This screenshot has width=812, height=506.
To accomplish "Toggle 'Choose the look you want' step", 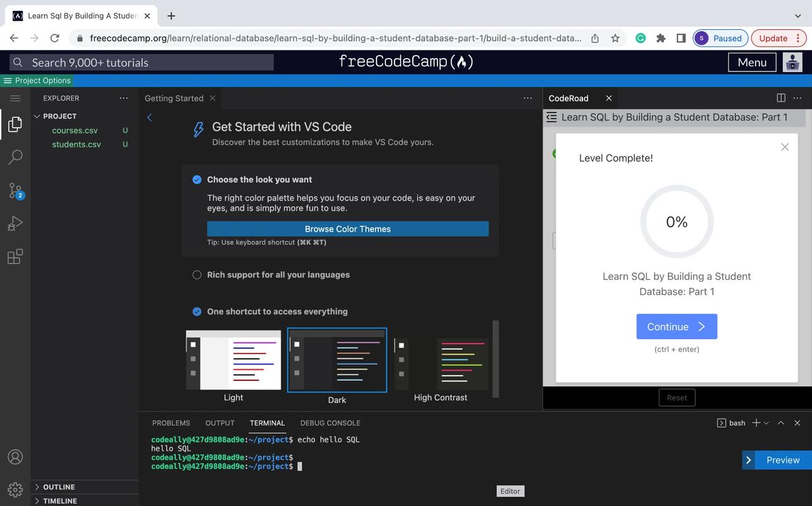I will click(197, 180).
